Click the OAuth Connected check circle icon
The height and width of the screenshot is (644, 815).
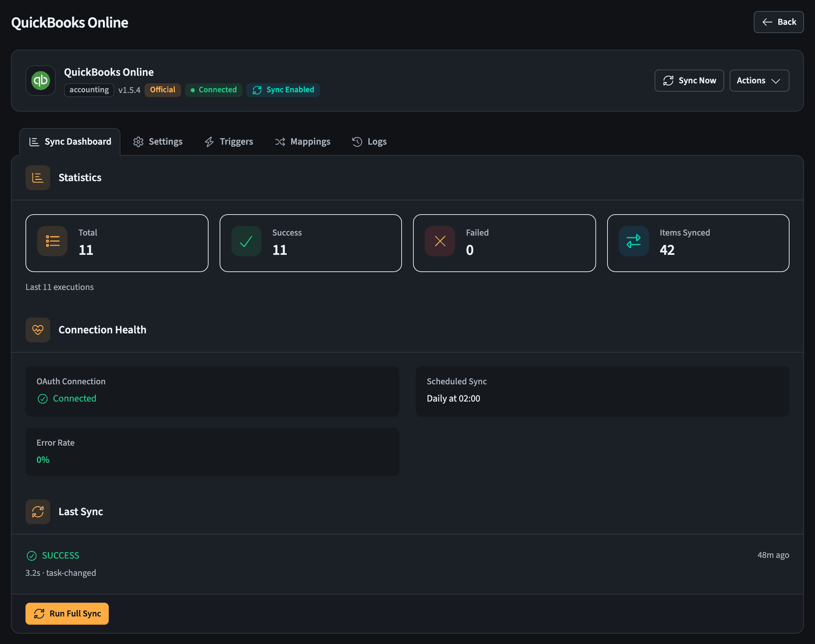43,398
